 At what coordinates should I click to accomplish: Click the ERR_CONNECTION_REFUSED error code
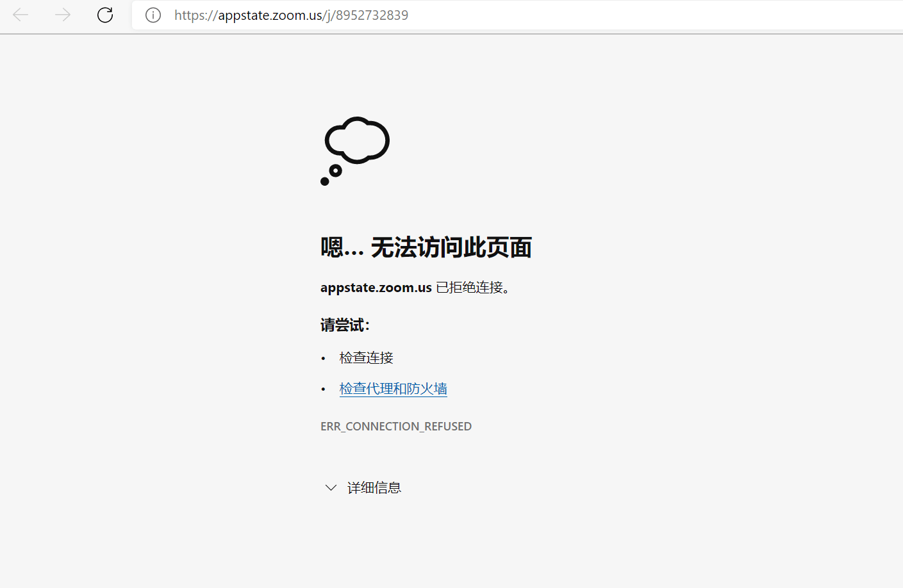(396, 427)
